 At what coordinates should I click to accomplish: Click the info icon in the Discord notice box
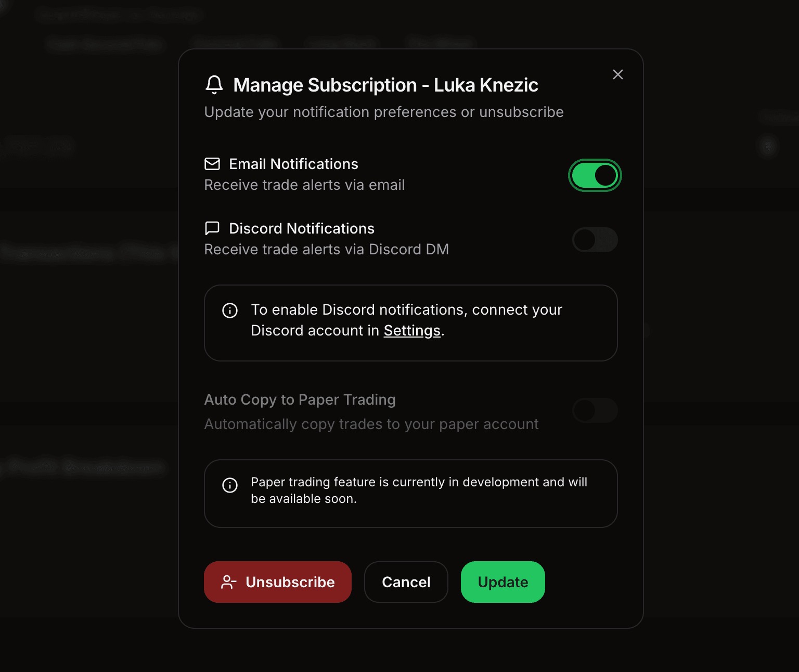coord(229,311)
